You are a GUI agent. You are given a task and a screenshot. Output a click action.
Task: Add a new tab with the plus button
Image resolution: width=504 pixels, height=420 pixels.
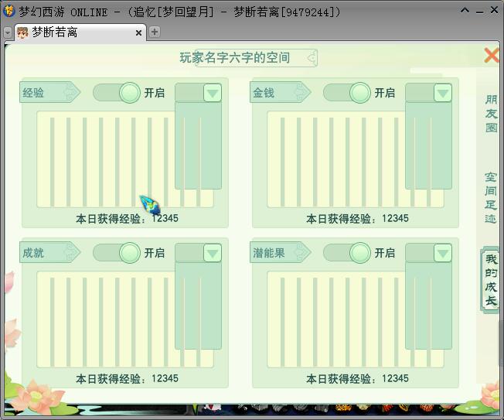pos(155,32)
